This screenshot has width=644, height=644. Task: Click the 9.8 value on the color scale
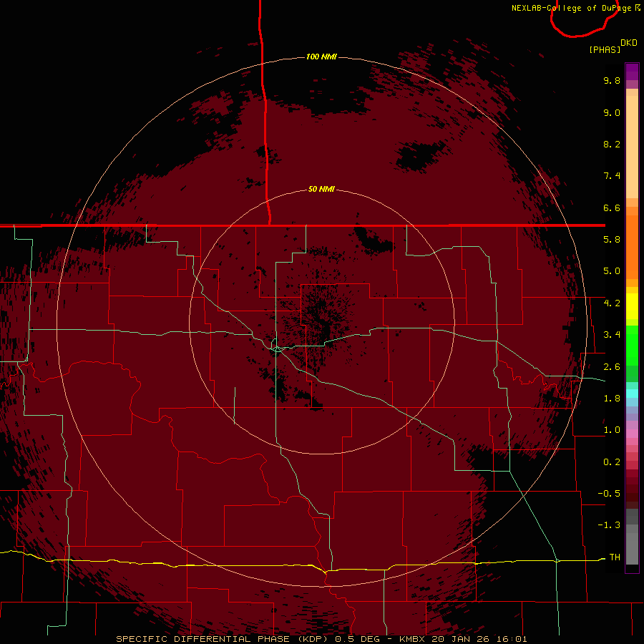tap(612, 80)
